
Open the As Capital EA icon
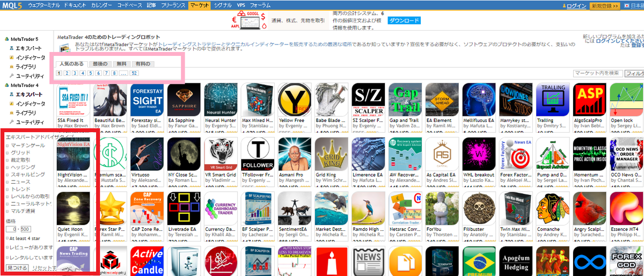(x=443, y=154)
